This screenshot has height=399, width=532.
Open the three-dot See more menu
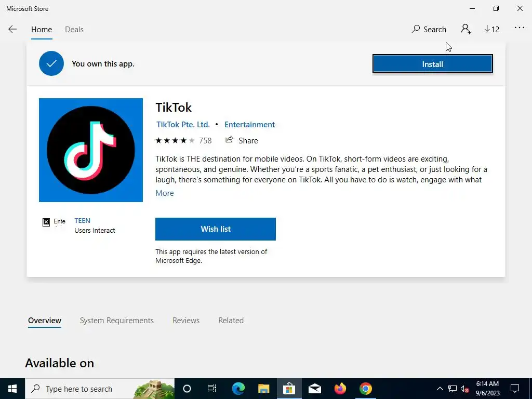[x=520, y=28]
